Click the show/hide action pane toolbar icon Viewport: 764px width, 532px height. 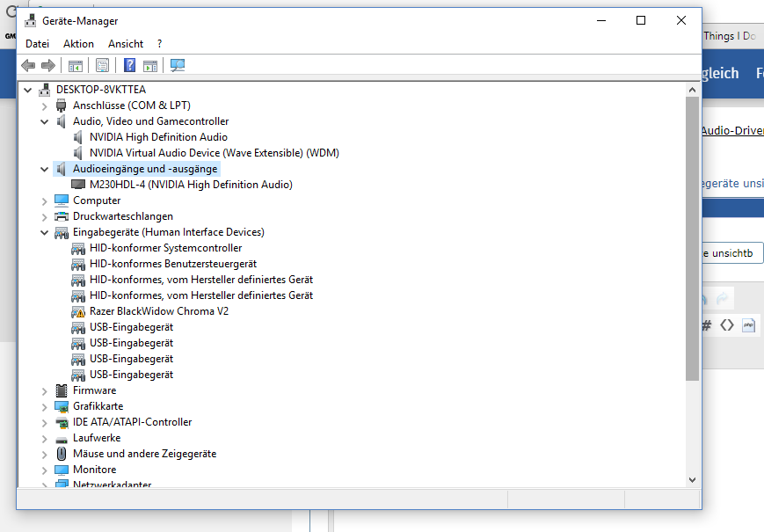[x=150, y=66]
